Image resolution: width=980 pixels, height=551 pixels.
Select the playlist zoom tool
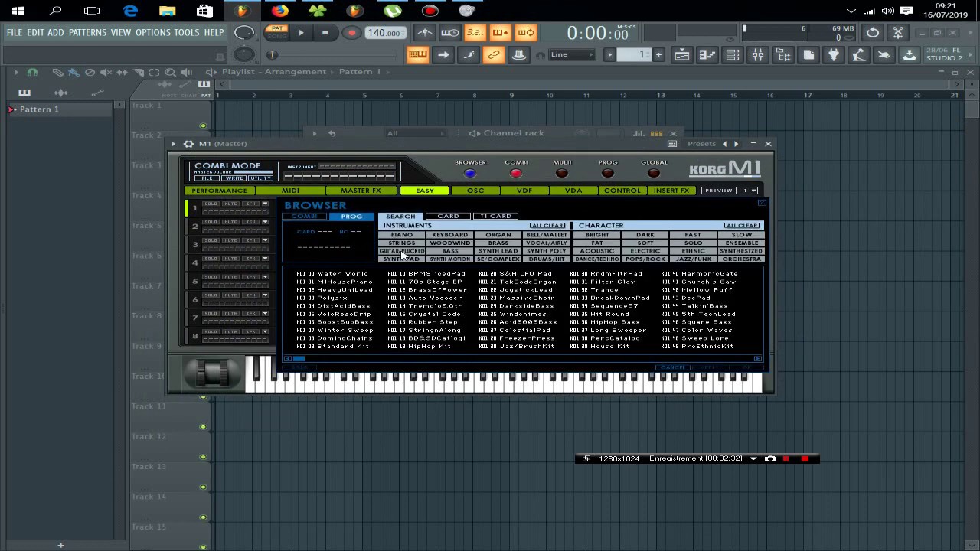170,72
